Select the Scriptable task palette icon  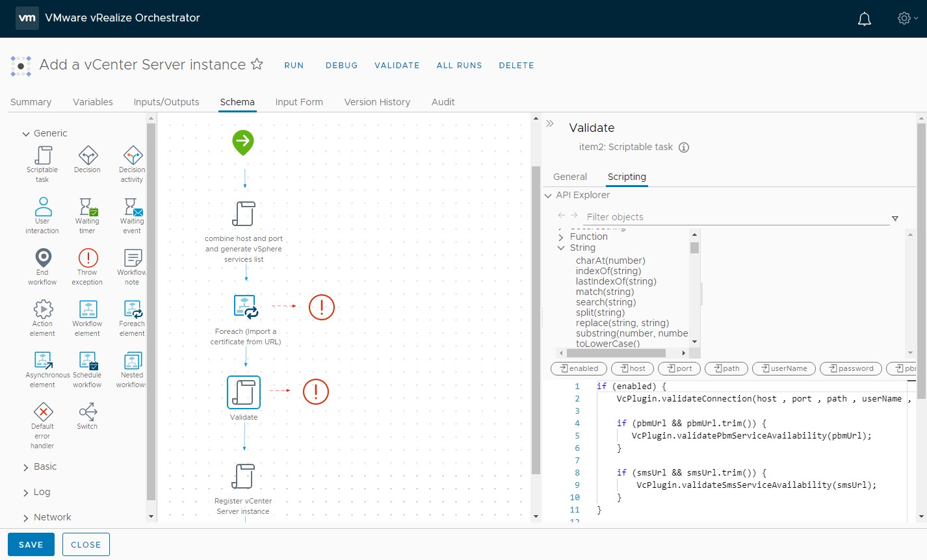(x=43, y=156)
